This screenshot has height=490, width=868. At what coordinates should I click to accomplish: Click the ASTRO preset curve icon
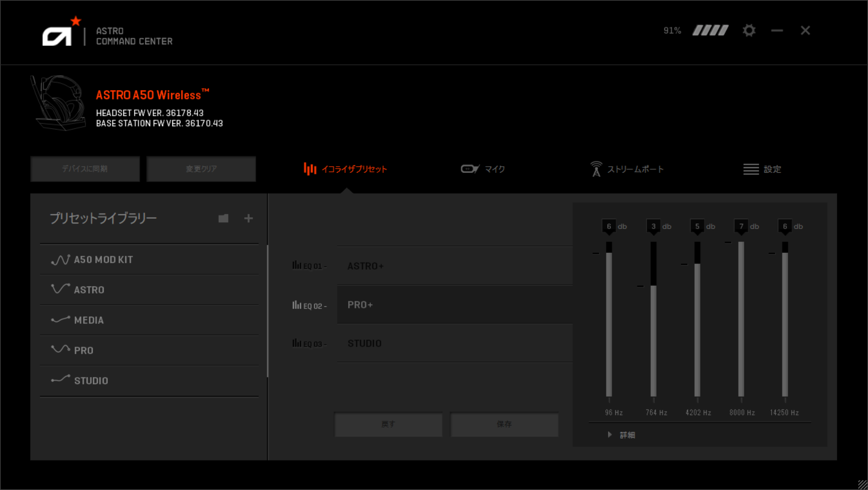[60, 289]
